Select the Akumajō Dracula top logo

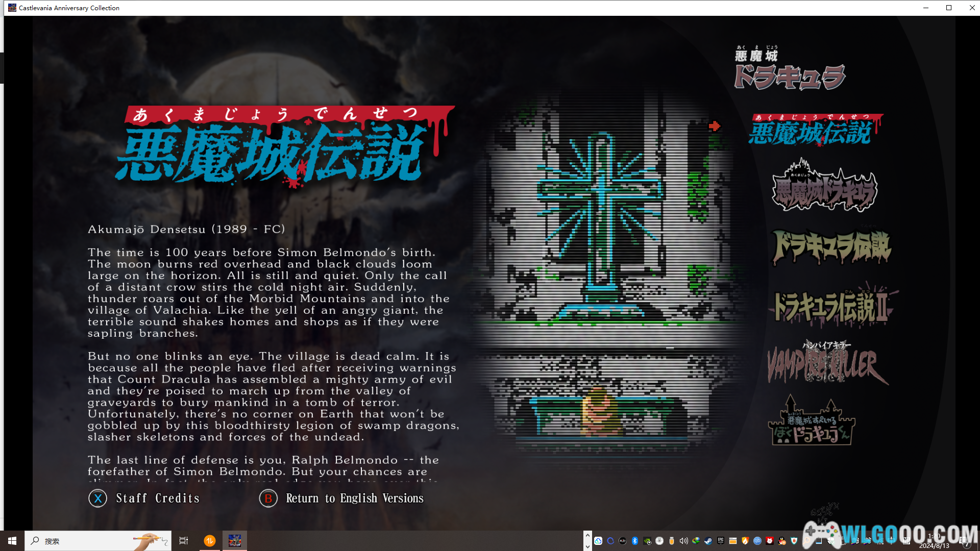pos(789,69)
